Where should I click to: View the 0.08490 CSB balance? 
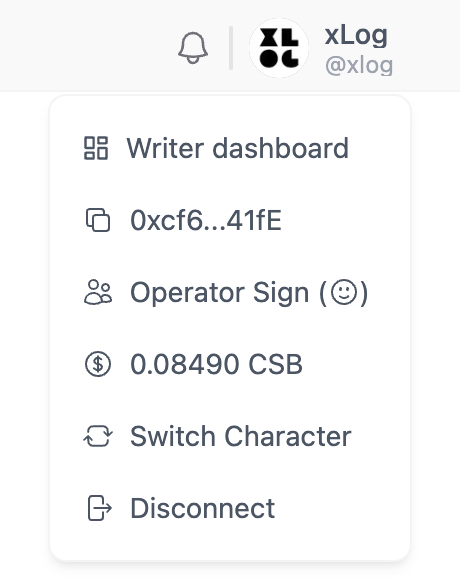(x=230, y=364)
